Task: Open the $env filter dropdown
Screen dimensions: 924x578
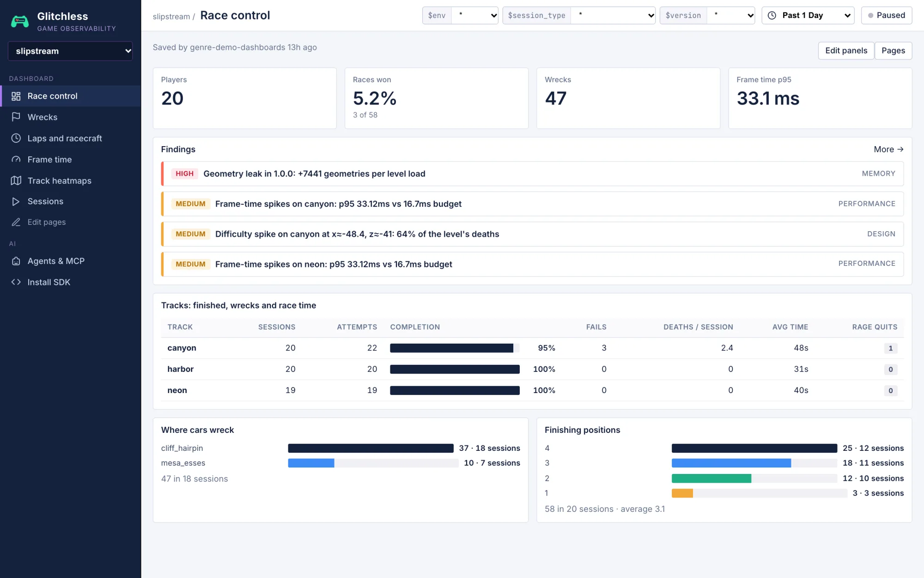Action: point(475,15)
